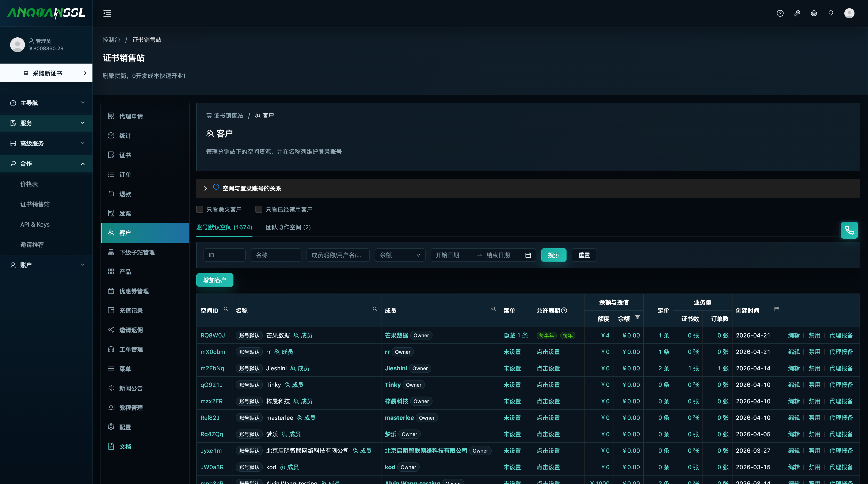Expand the 账户 sidebar section
Screen dimensions: 868x484
click(46, 265)
